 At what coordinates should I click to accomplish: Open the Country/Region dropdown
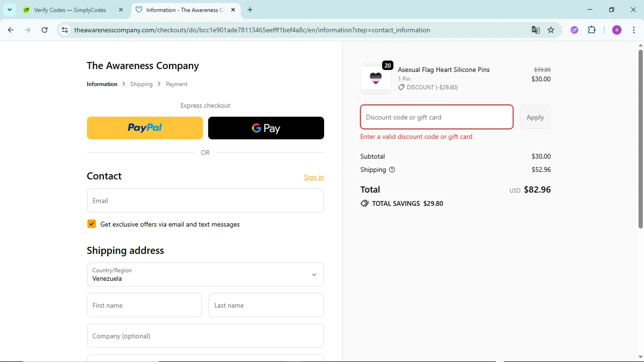coord(205,274)
